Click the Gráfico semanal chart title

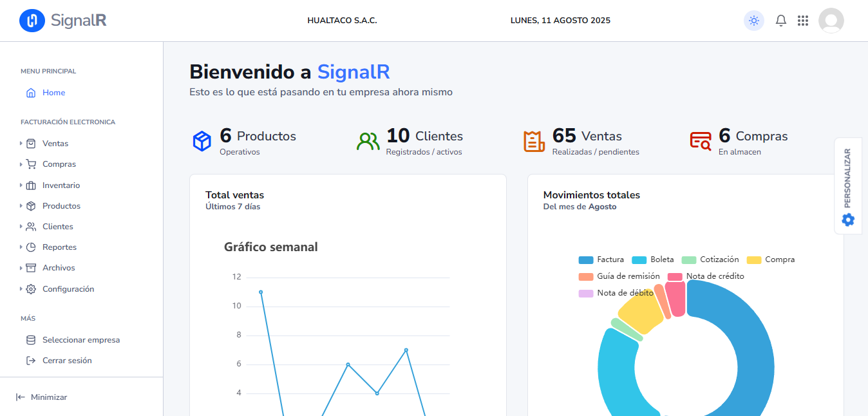click(271, 247)
